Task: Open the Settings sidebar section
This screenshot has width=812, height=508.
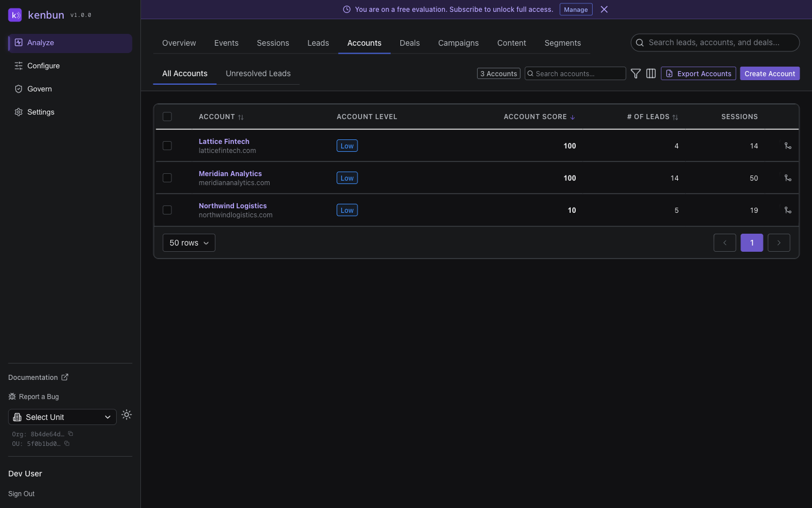Action: tap(70, 112)
